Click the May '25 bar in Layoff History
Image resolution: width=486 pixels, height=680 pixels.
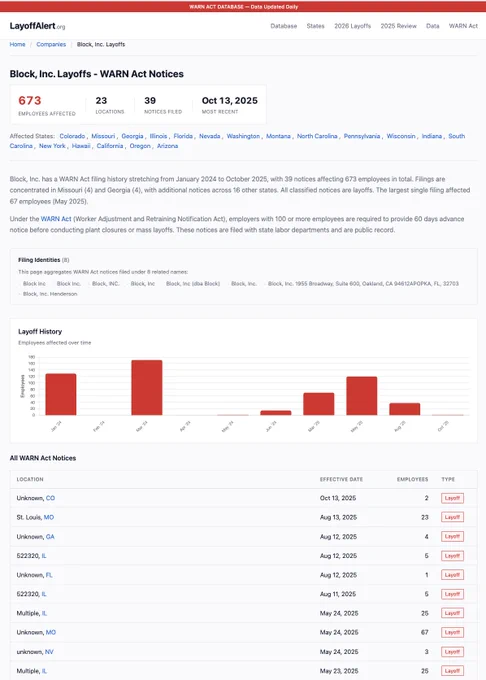coord(362,396)
